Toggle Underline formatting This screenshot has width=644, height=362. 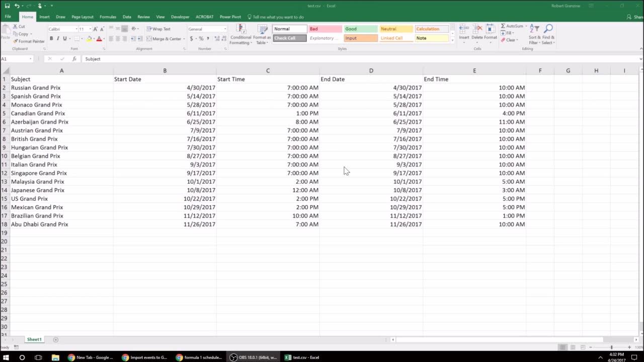64,39
